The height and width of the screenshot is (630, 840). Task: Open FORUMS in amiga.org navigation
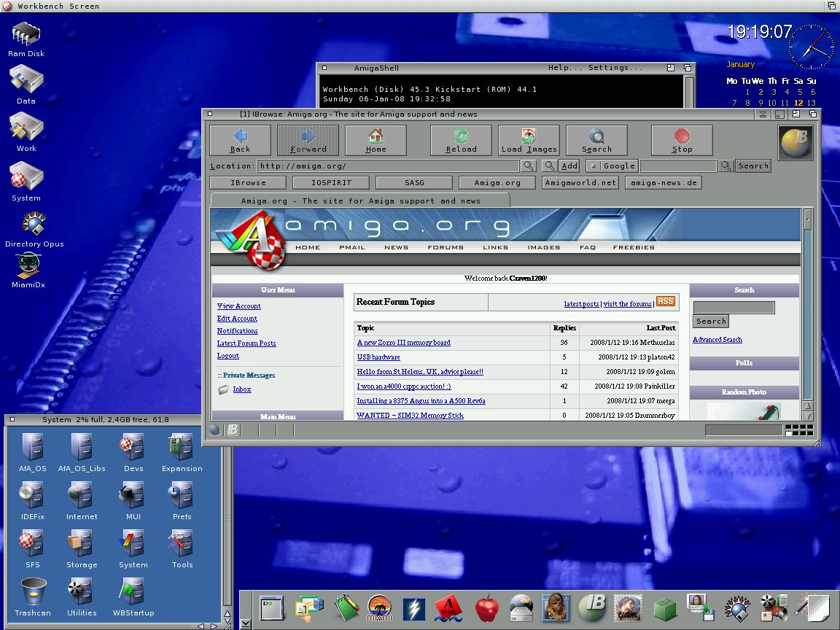coord(446,247)
